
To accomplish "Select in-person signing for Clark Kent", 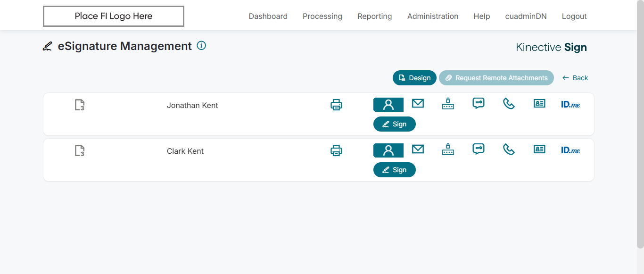I will coord(388,150).
